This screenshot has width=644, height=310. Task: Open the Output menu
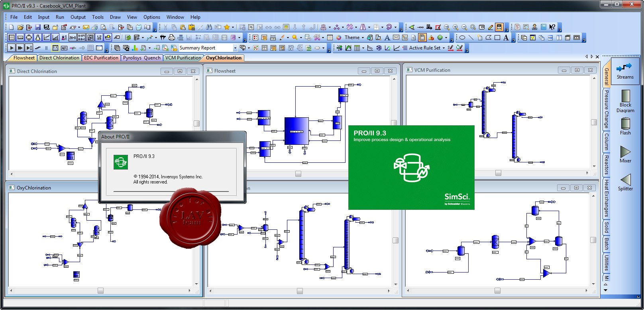78,17
